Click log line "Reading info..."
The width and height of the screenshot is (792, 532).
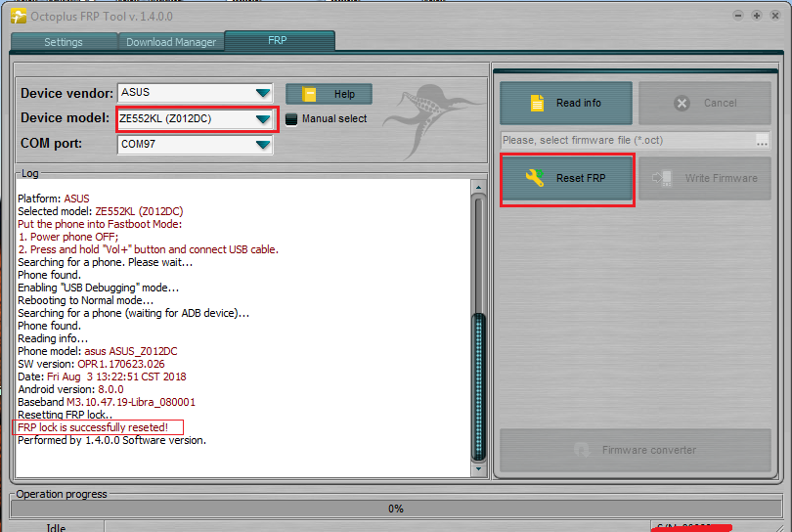tap(53, 338)
